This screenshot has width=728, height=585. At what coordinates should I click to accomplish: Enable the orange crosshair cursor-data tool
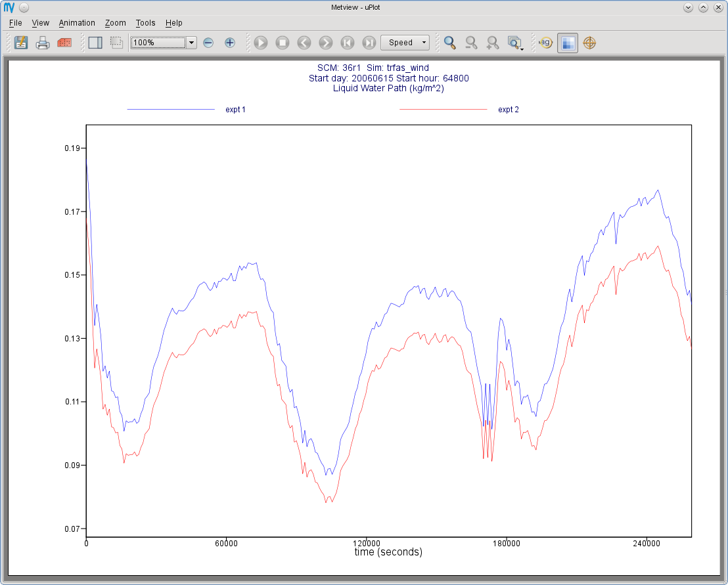589,43
